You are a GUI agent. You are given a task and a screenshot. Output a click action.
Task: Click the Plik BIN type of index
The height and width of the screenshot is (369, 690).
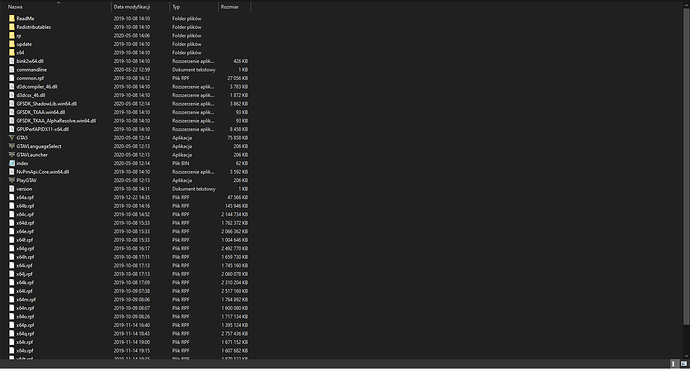pyautogui.click(x=180, y=163)
